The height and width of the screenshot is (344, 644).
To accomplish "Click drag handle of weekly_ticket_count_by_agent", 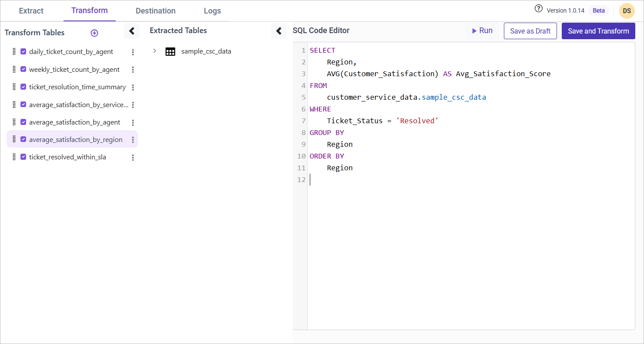I will coord(14,69).
